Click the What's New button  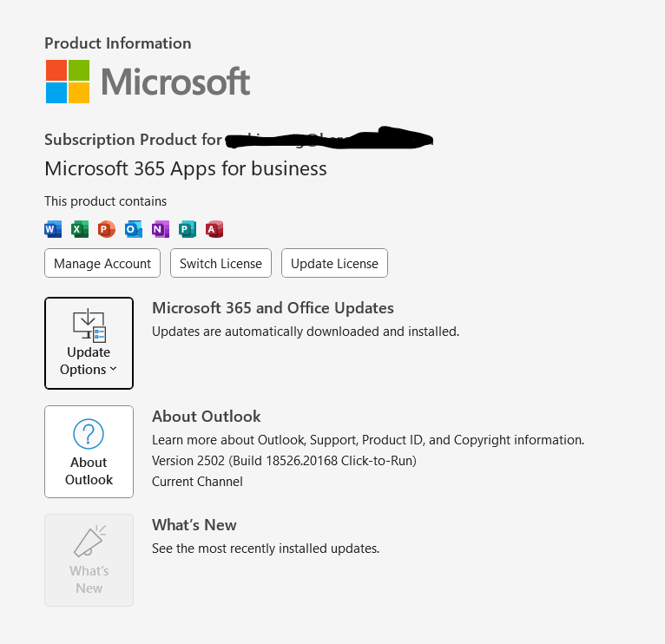pyautogui.click(x=89, y=560)
